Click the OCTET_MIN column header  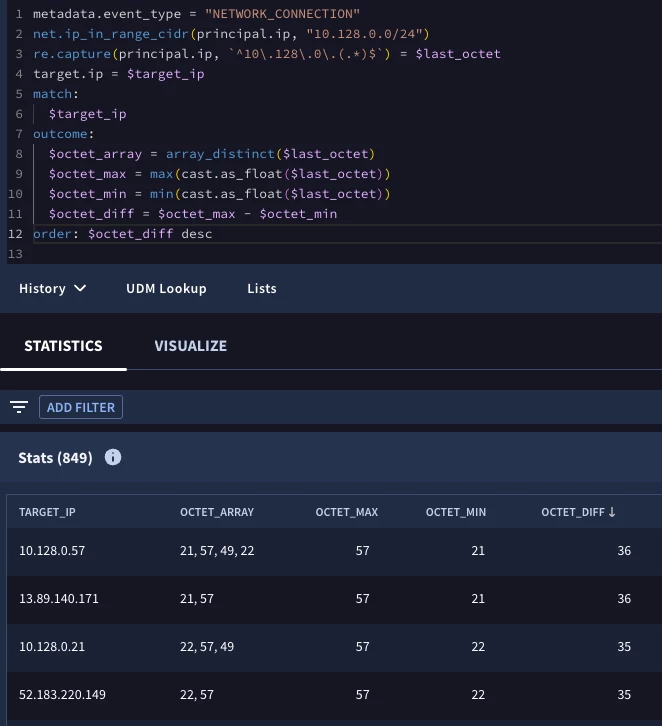coord(456,512)
